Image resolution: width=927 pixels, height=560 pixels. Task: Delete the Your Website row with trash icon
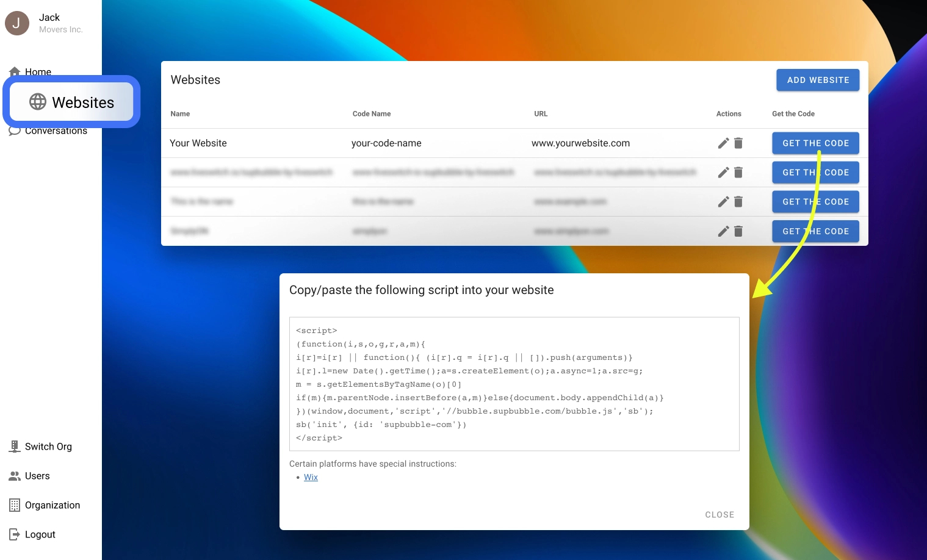click(x=738, y=143)
